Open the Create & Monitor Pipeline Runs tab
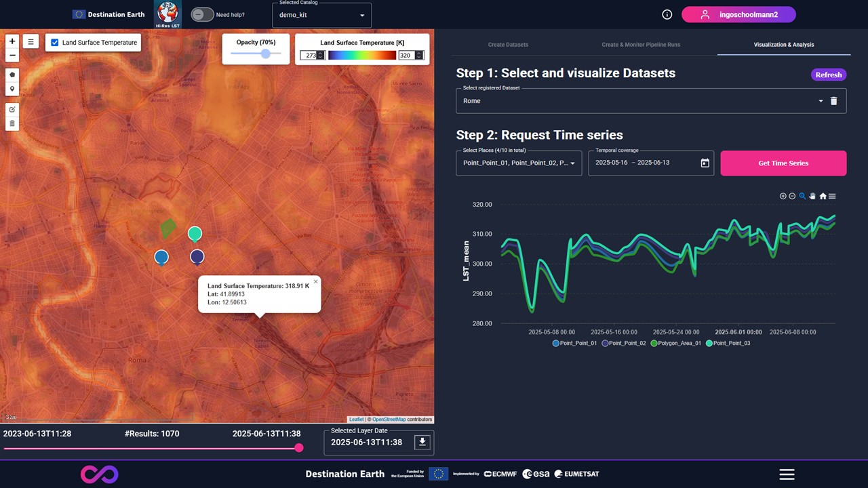Image resolution: width=868 pixels, height=488 pixels. coord(641,45)
